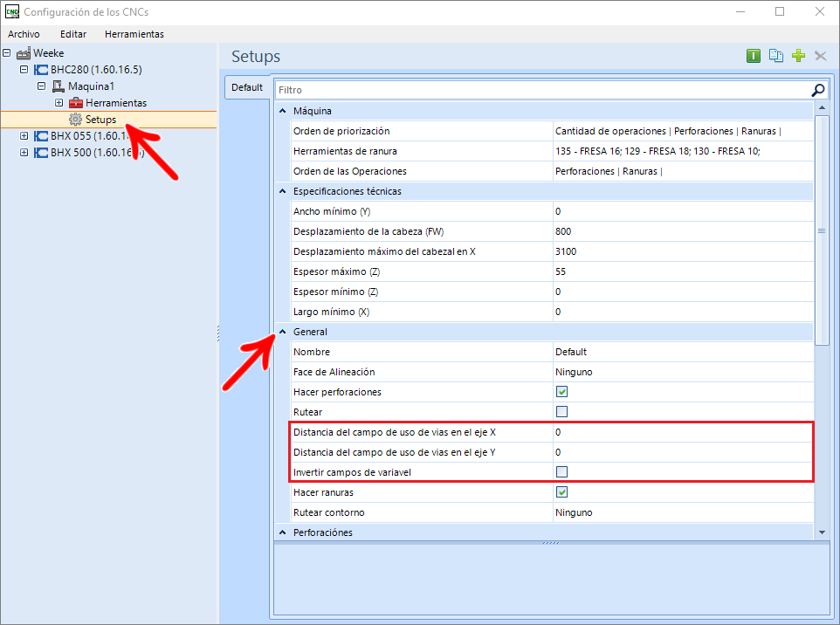Screen dimensions: 840x625
Task: Collapse the Máquina section
Action: pos(282,111)
